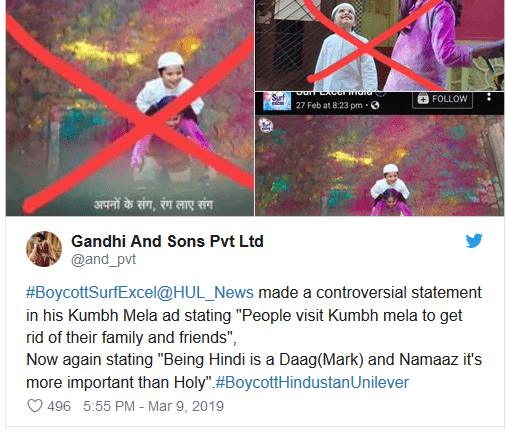Open the @HUL_News mention link
The height and width of the screenshot is (430, 506).
[205, 292]
